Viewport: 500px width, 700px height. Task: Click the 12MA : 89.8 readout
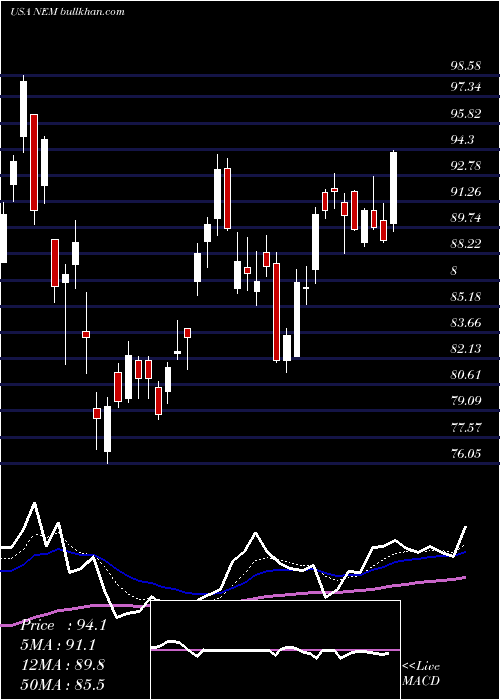pos(62,664)
